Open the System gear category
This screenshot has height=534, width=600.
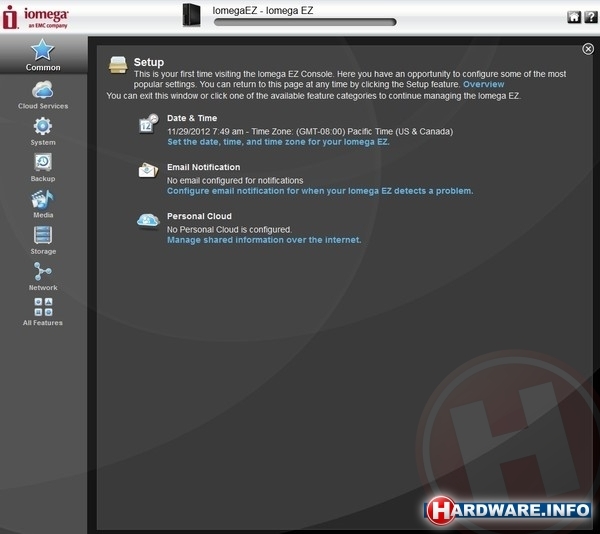coord(42,126)
